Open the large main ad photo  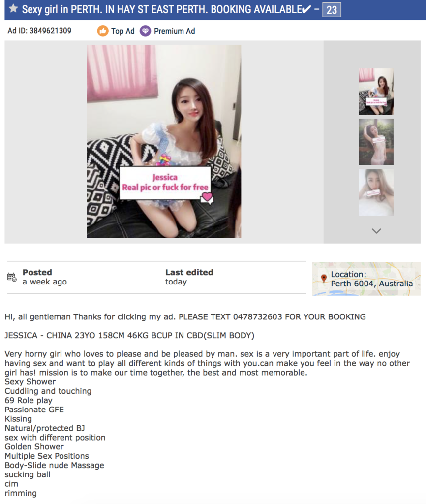coord(164,141)
